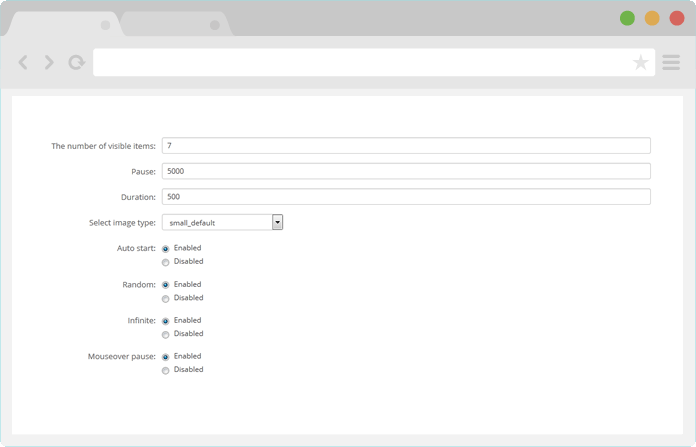Click the 'Duration:' label
696x447 pixels.
tap(138, 197)
